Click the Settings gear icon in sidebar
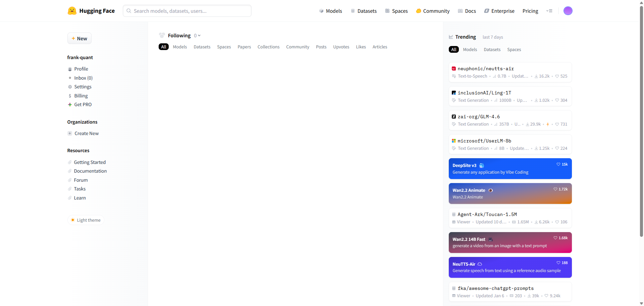The width and height of the screenshot is (644, 306). click(x=70, y=87)
